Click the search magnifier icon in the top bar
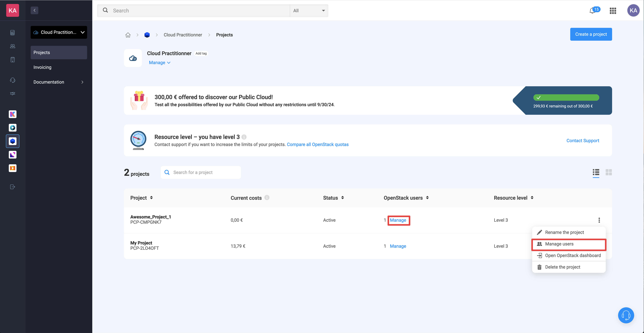This screenshot has height=333, width=644. [106, 10]
